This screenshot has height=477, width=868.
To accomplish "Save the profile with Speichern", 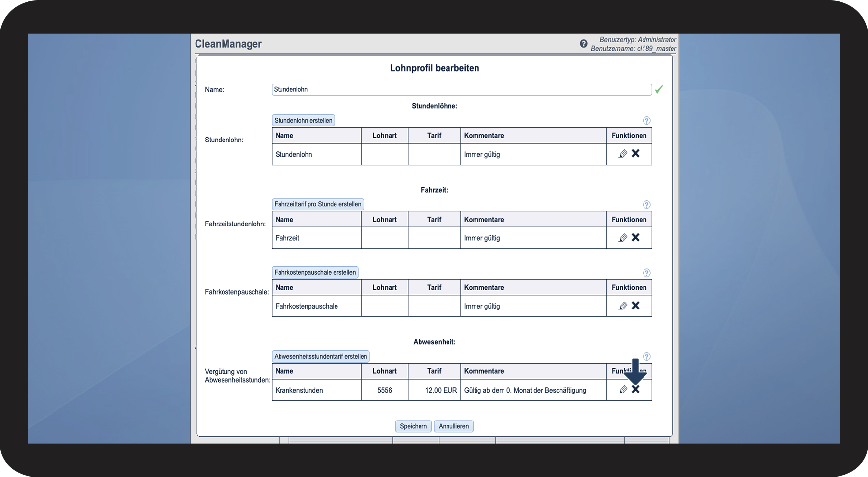I will (414, 426).
